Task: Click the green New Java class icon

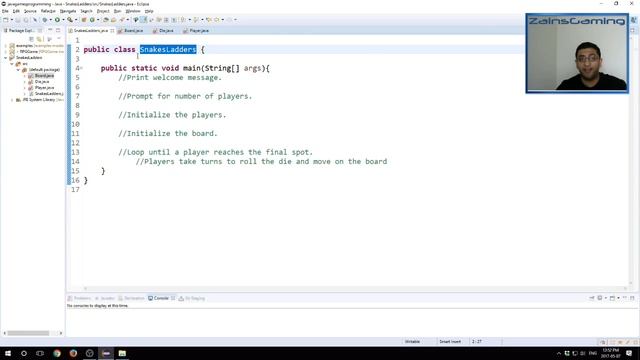Action: (92, 20)
